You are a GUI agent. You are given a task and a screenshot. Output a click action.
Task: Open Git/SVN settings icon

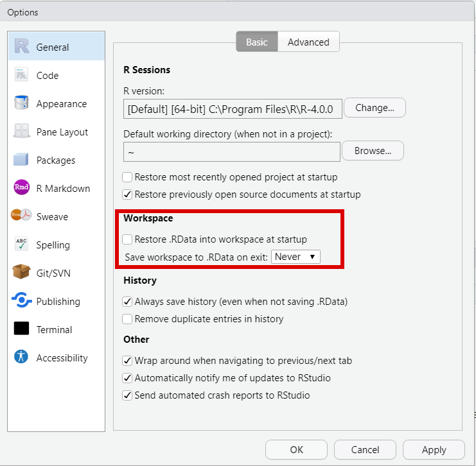(22, 273)
